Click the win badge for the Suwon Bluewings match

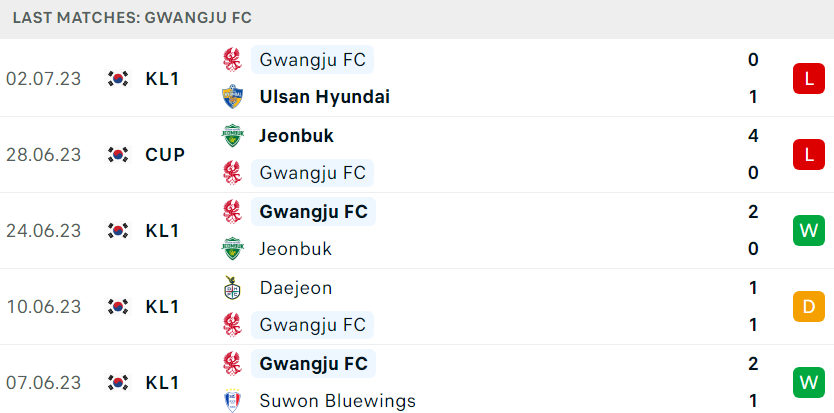(x=808, y=383)
